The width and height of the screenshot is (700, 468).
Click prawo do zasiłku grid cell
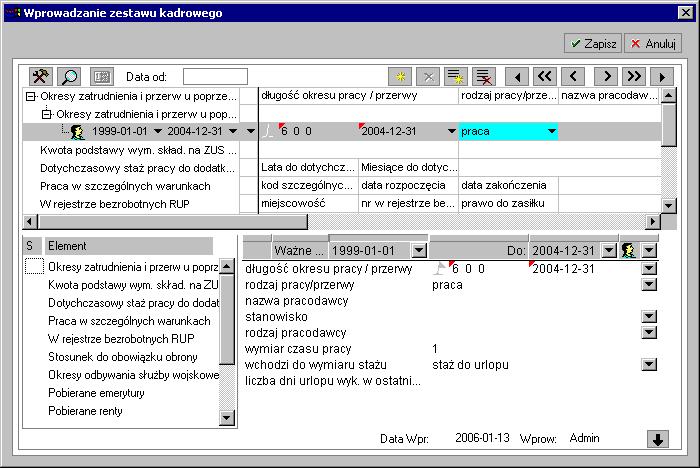click(x=508, y=203)
